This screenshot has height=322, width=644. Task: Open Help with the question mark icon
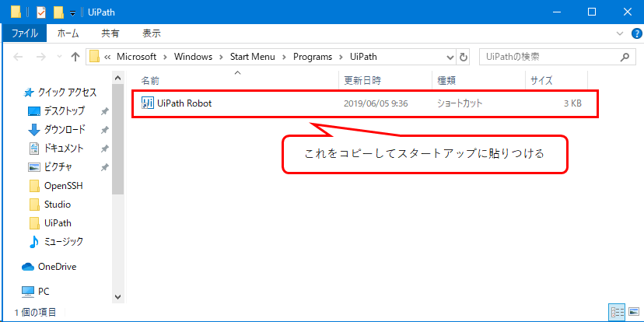pyautogui.click(x=635, y=33)
